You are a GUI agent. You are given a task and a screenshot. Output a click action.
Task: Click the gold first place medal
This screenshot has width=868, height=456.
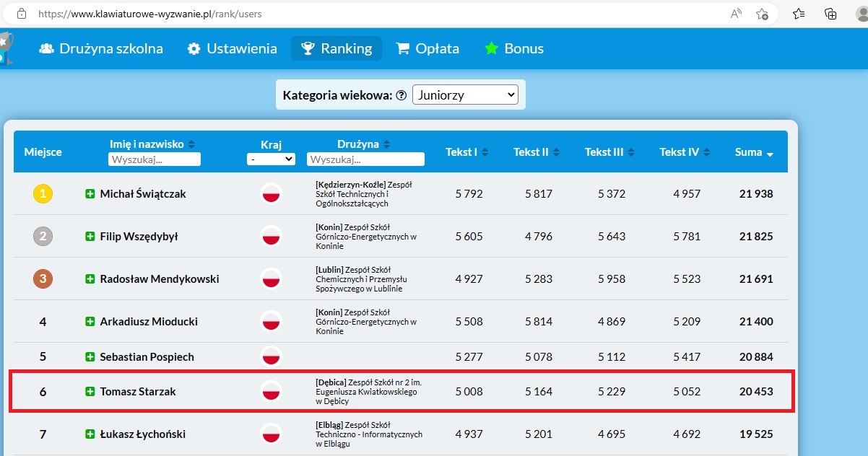click(x=43, y=193)
